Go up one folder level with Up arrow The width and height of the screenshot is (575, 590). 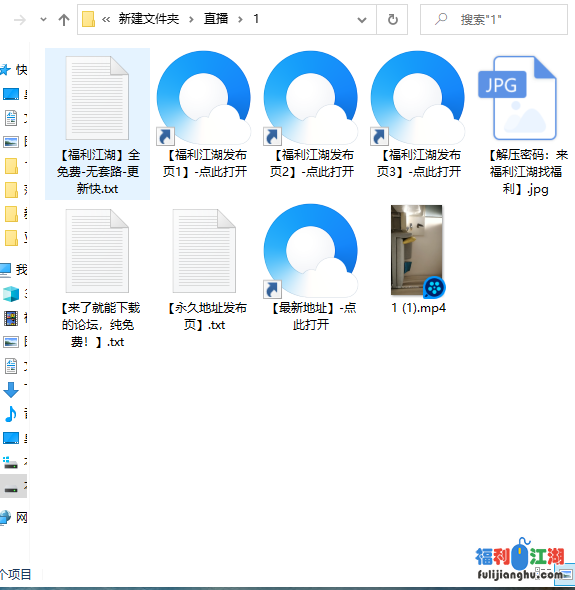click(64, 20)
